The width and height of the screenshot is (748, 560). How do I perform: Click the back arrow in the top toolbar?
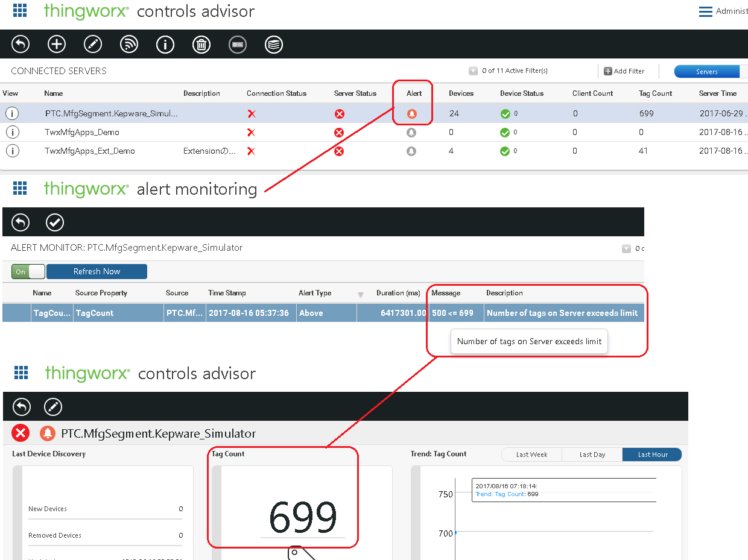click(21, 44)
